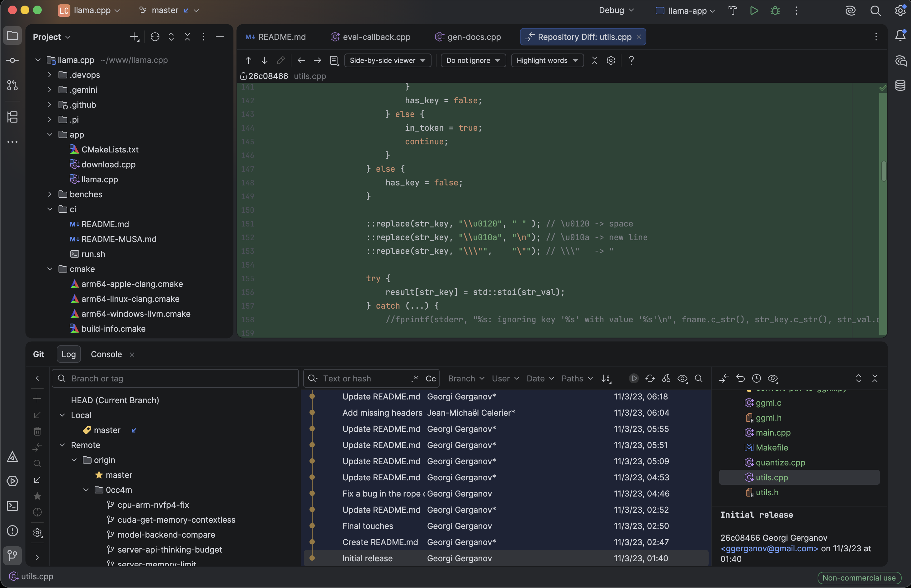Expand the .devops folder
Viewport: 911px width, 588px height.
coord(49,75)
